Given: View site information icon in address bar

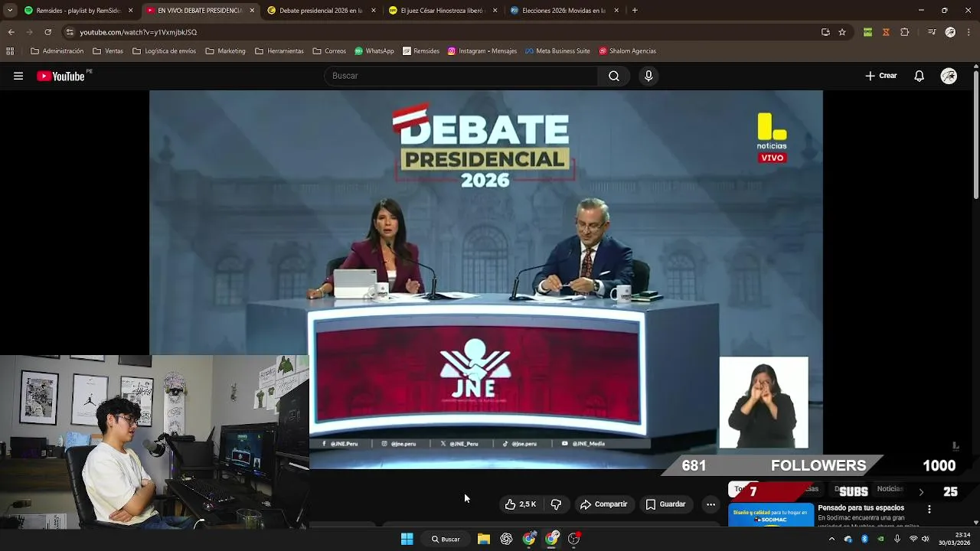Looking at the screenshot, I should pos(70,32).
